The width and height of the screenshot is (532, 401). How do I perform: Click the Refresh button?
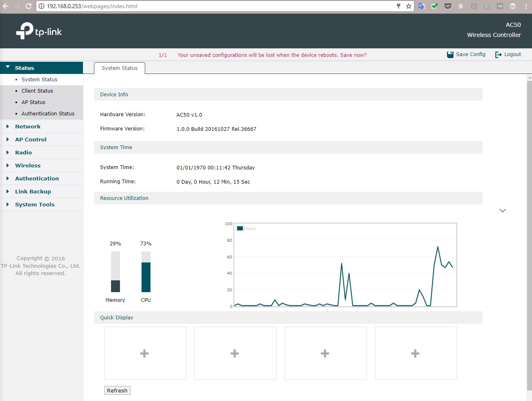(x=117, y=390)
